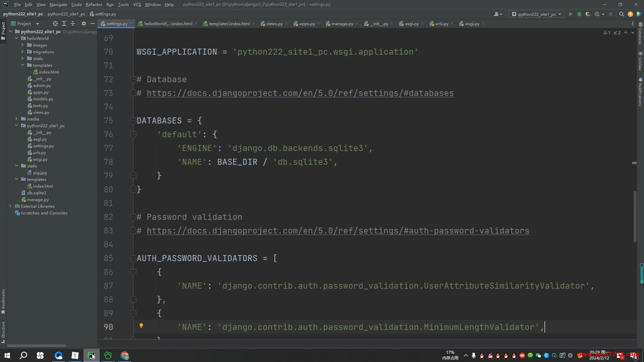644x362 pixels.
Task: Click python222_site1_pc root breadcrumb
Action: (x=23, y=14)
